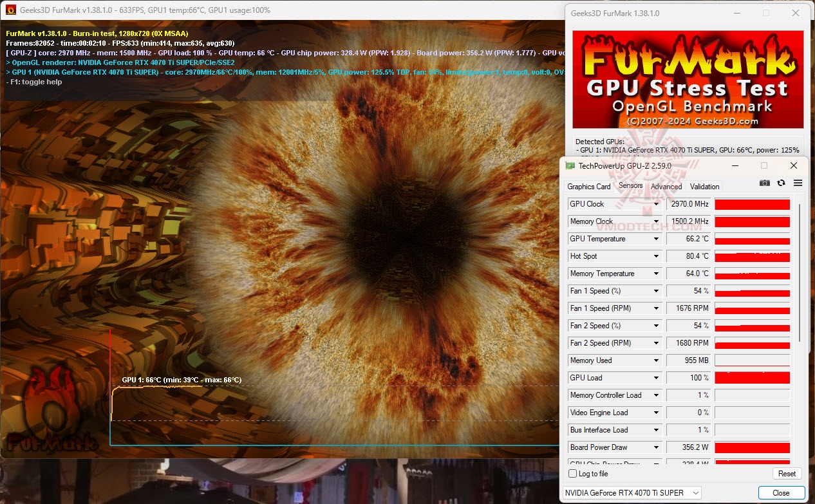Image resolution: width=815 pixels, height=504 pixels.
Task: Click FurMark flame icon in burn-in window title
Action: click(x=11, y=10)
